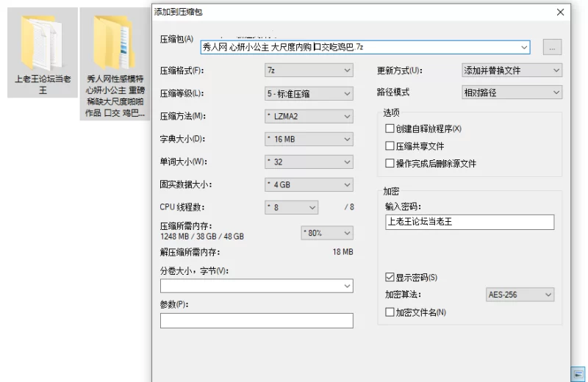This screenshot has width=588, height=382.
Task: Open the memory usage dropdown showing 80%
Action: (x=327, y=233)
